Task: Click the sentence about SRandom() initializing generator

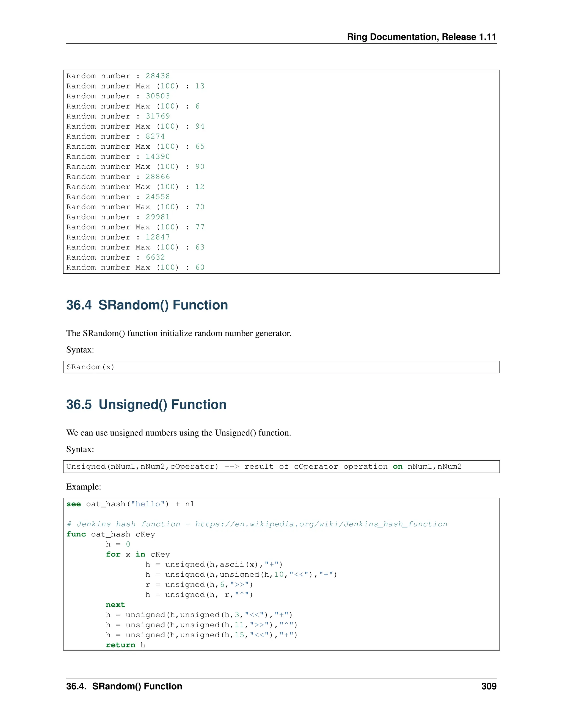Action: tap(179, 333)
